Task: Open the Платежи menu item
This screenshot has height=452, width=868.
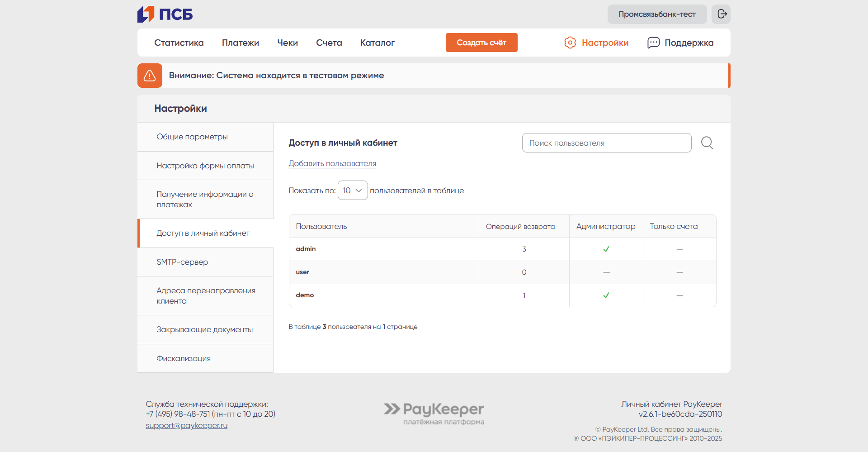Action: 240,43
